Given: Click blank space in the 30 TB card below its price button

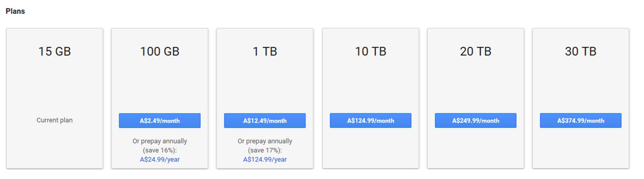Looking at the screenshot, I should [581, 148].
